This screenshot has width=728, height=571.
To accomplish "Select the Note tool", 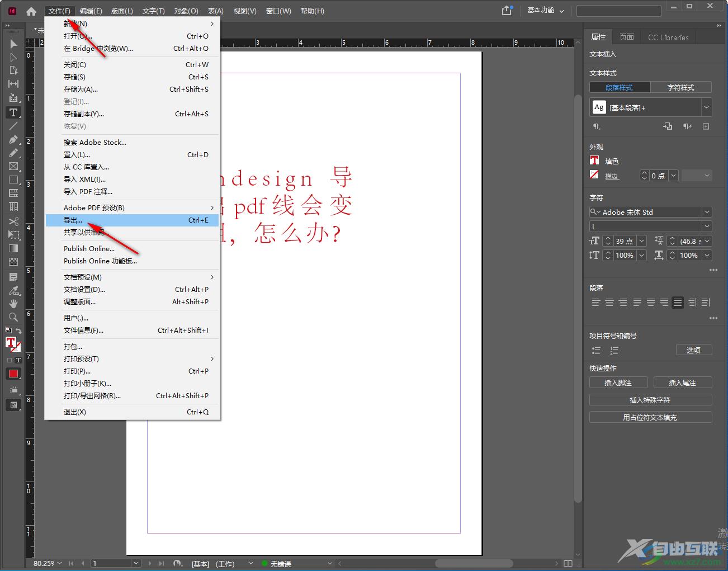I will tap(13, 277).
